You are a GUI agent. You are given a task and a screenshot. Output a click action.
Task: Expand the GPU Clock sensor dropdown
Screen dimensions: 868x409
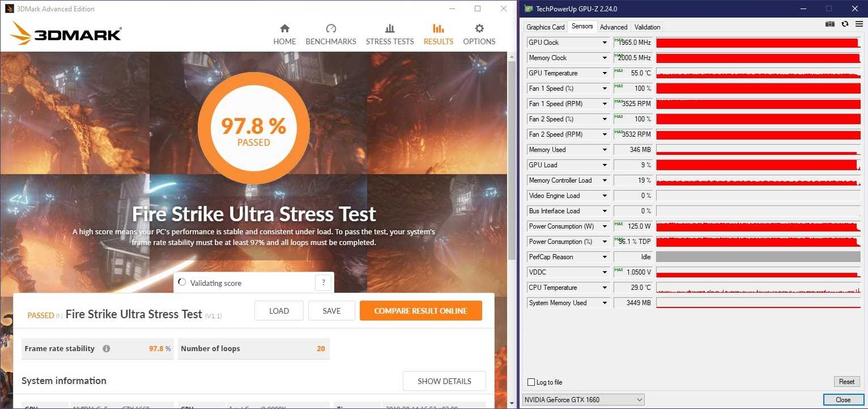pyautogui.click(x=605, y=43)
